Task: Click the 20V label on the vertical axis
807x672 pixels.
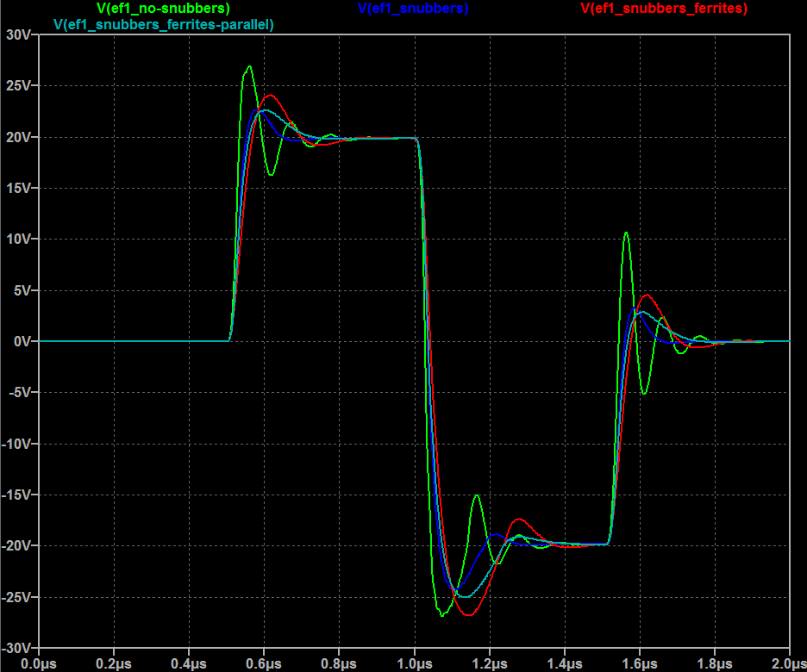Action: [18, 137]
